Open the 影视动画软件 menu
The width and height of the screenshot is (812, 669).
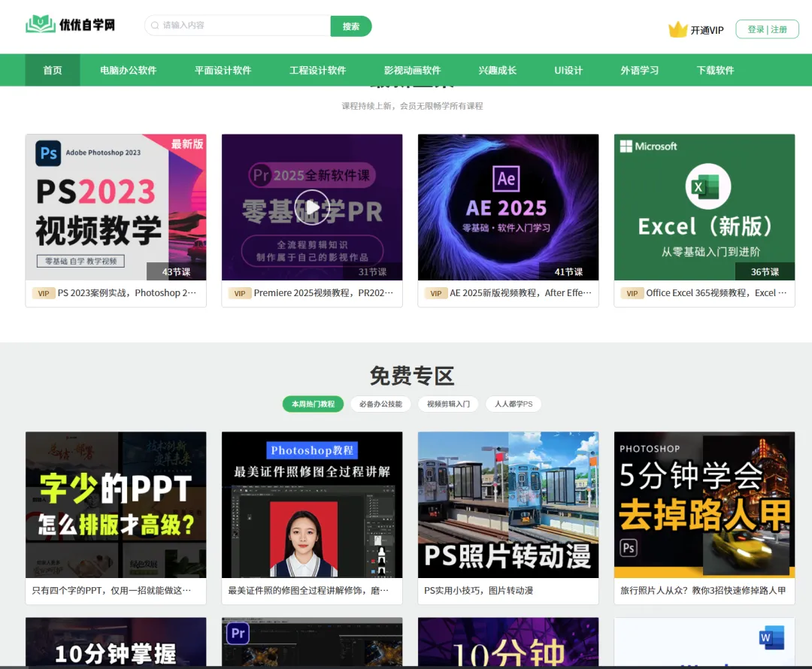point(412,70)
